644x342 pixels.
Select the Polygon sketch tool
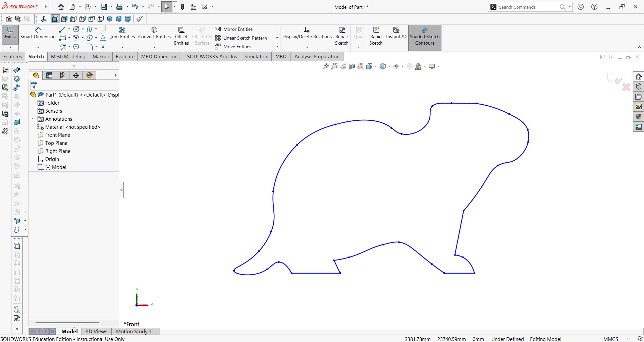click(76, 47)
